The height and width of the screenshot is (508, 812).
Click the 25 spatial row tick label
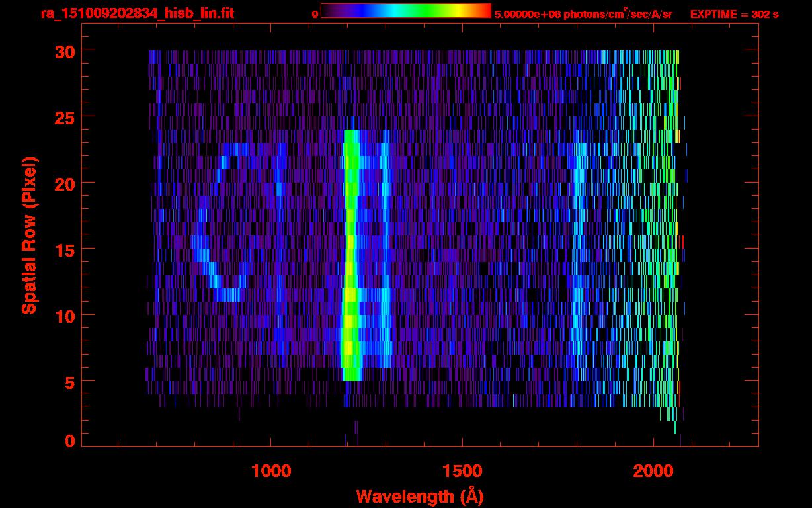tap(64, 117)
